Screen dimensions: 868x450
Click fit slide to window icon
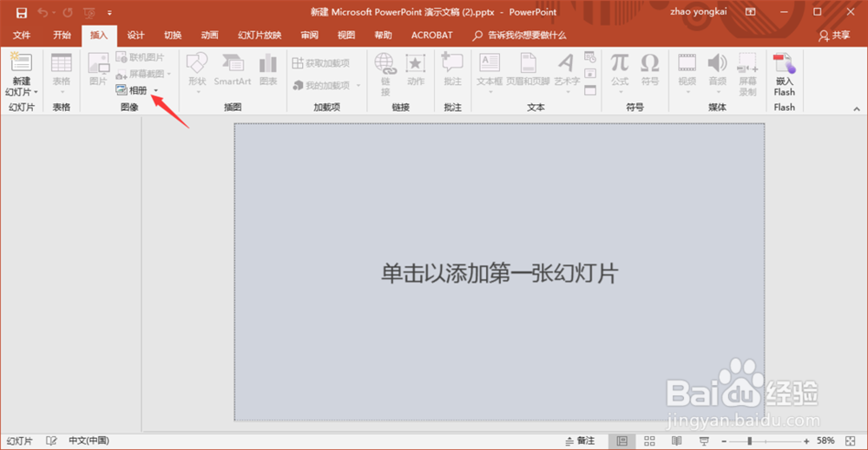pyautogui.click(x=851, y=440)
